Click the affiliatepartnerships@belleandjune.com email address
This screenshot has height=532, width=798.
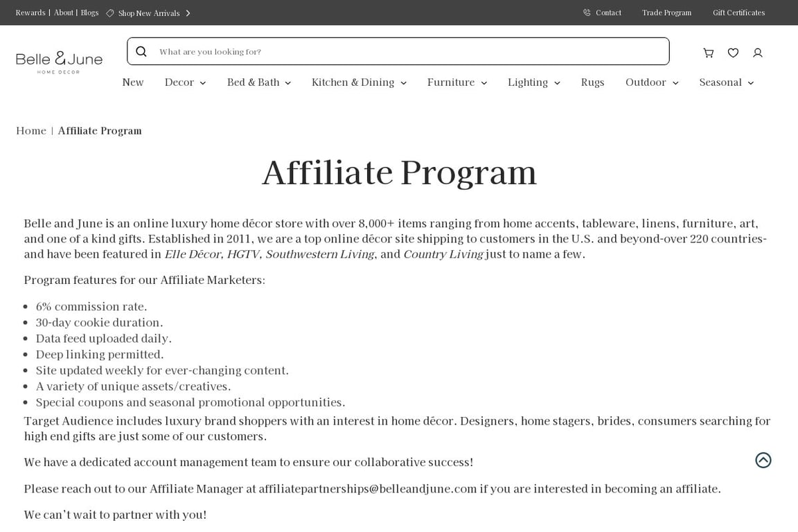tap(367, 489)
